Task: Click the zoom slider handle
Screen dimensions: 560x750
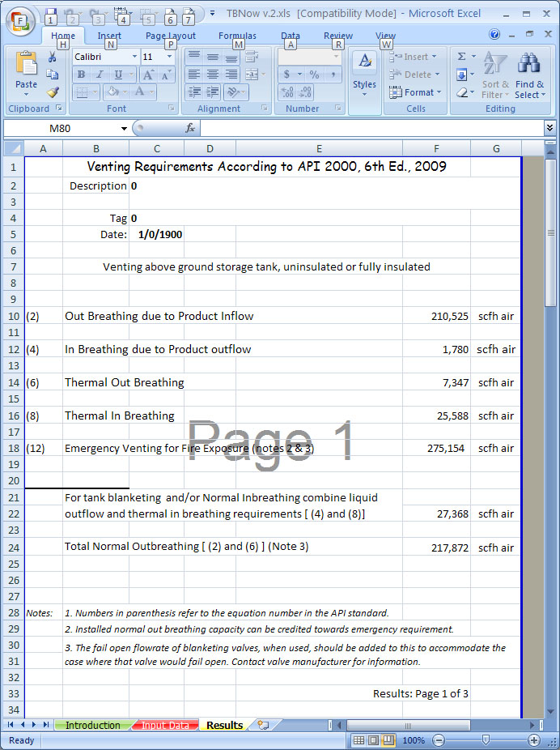Action: pyautogui.click(x=486, y=740)
